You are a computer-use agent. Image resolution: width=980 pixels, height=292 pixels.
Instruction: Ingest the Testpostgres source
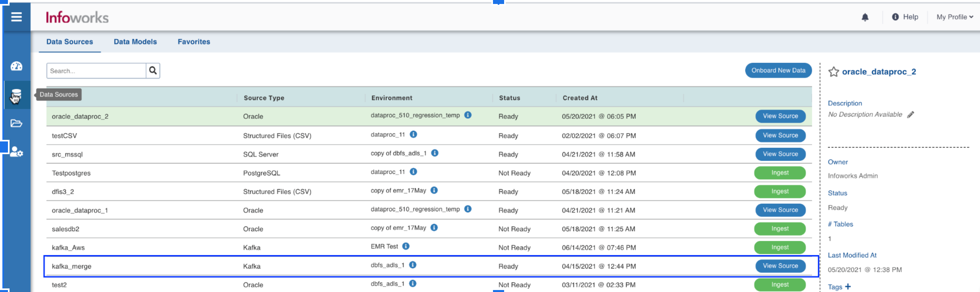point(780,173)
